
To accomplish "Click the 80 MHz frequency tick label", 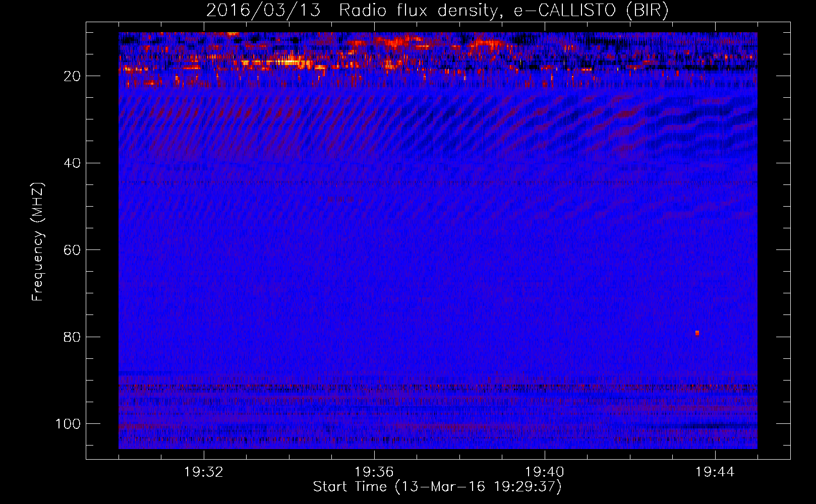I will 73,337.
